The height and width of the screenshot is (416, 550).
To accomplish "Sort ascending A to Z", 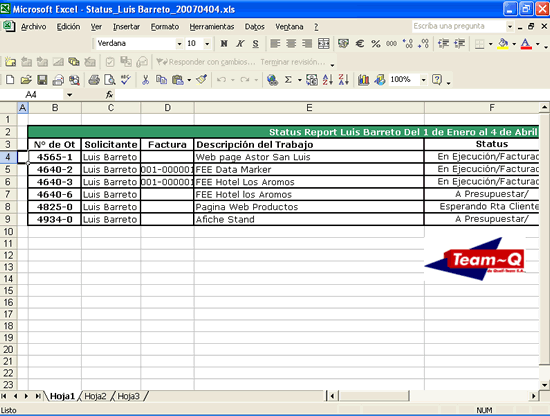I will click(x=328, y=80).
